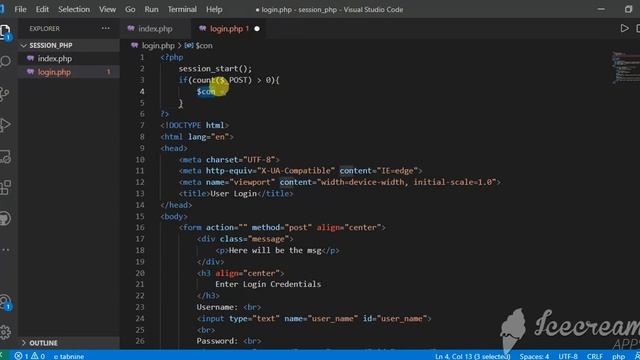
Task: Expand the OUTLINE section
Action: click(x=69, y=342)
